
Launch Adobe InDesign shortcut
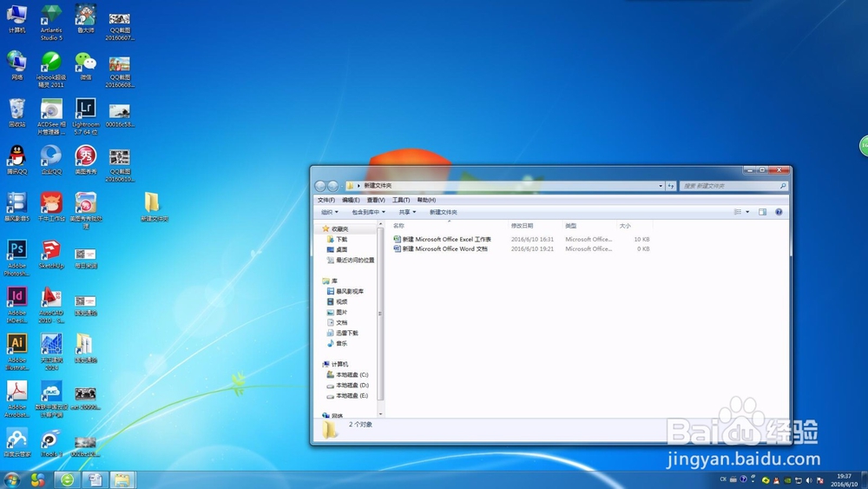pyautogui.click(x=16, y=305)
